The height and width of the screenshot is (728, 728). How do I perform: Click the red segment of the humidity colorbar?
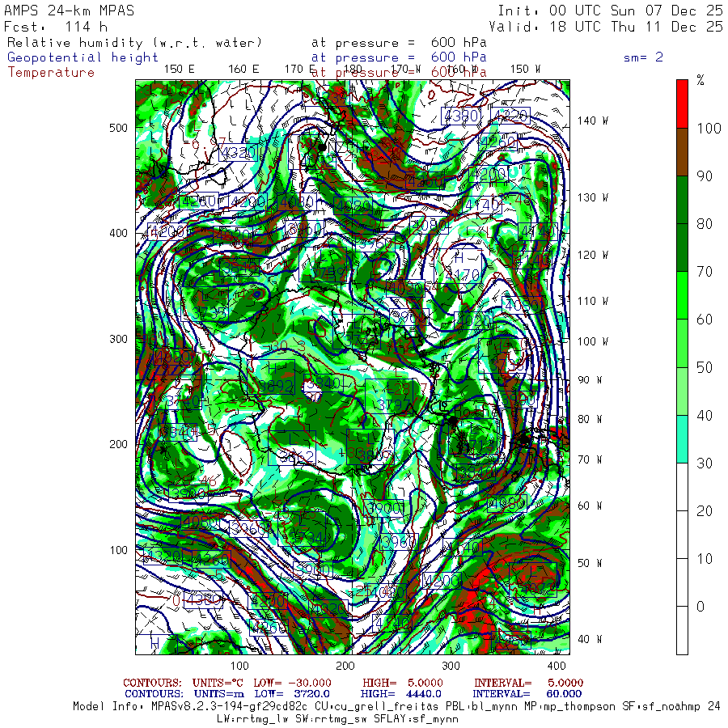pos(682,104)
